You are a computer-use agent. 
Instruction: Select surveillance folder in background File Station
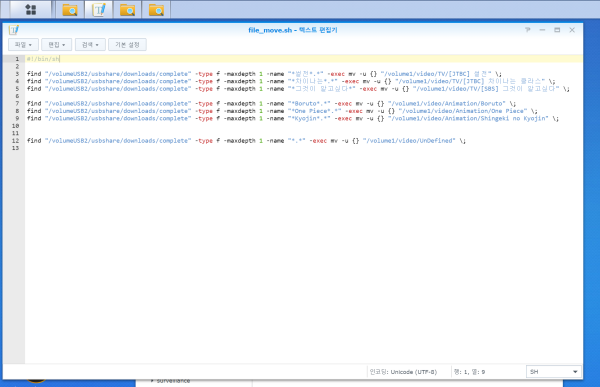click(173, 381)
